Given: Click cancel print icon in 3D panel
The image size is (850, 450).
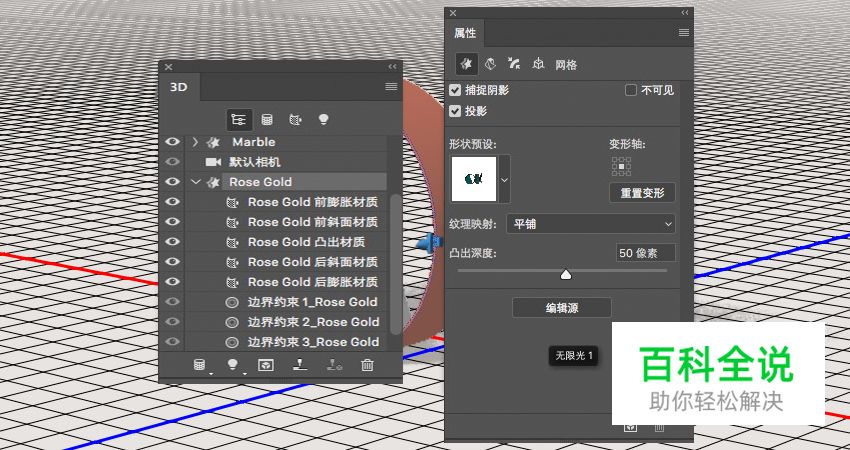Looking at the screenshot, I should (x=334, y=365).
